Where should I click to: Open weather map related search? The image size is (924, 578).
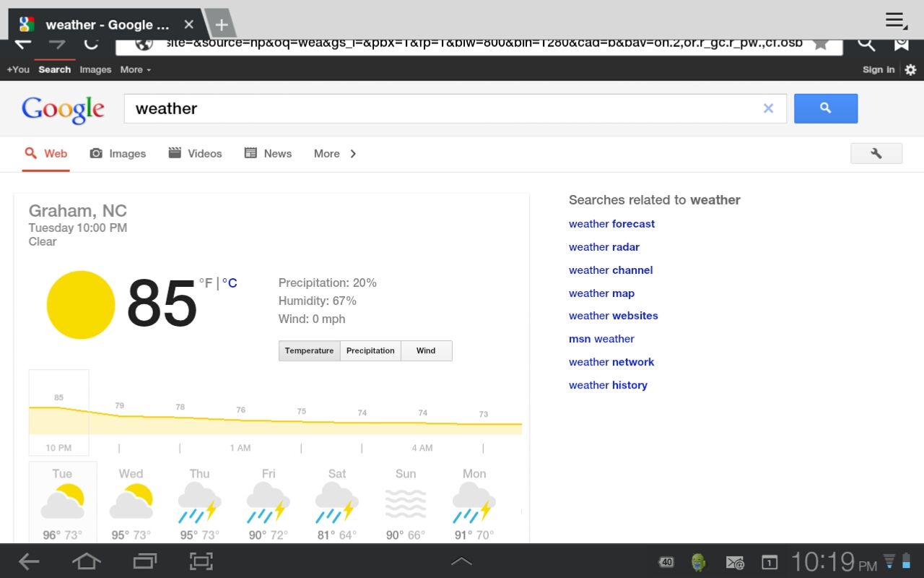coord(601,293)
